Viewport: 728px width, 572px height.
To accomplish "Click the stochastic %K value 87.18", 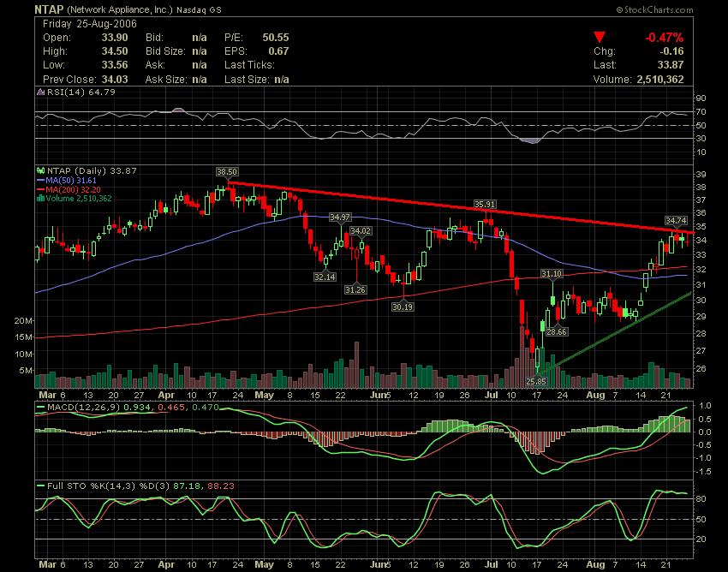I will click(x=187, y=486).
